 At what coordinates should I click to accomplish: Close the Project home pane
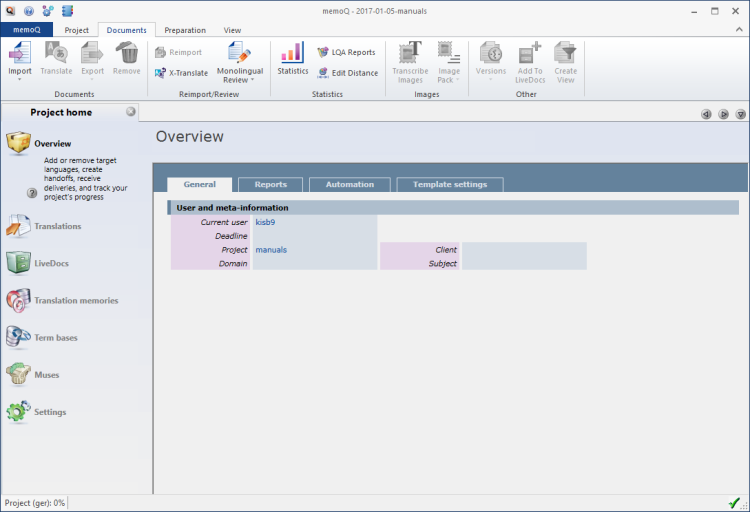pyautogui.click(x=131, y=112)
